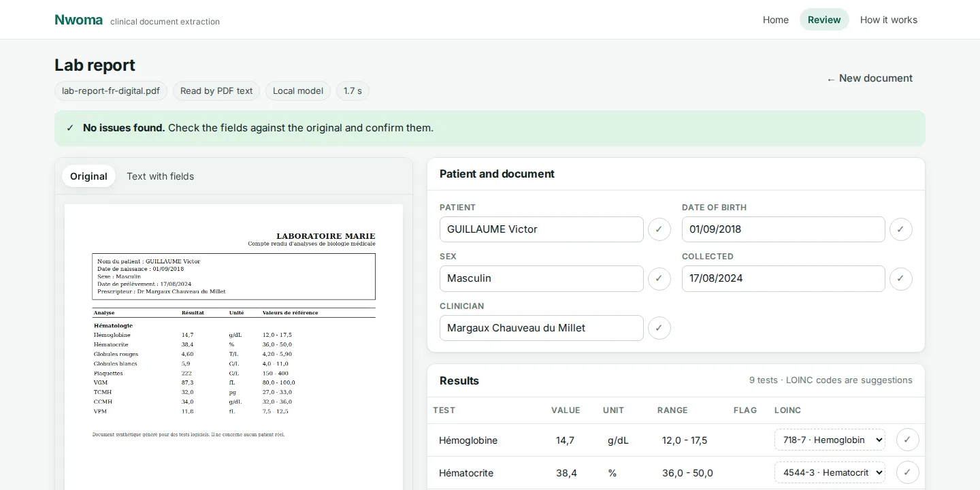This screenshot has height=490, width=980.
Task: Switch to the Original tab
Action: click(88, 176)
